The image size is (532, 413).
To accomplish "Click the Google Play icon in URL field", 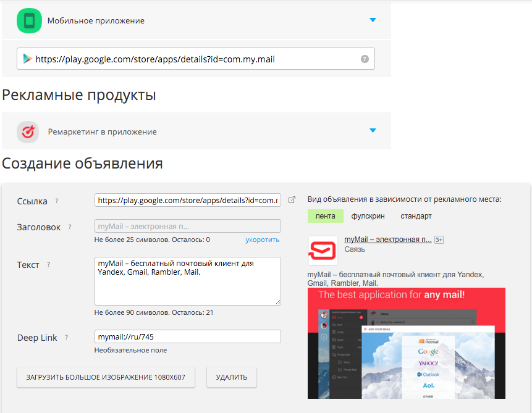I will (27, 59).
